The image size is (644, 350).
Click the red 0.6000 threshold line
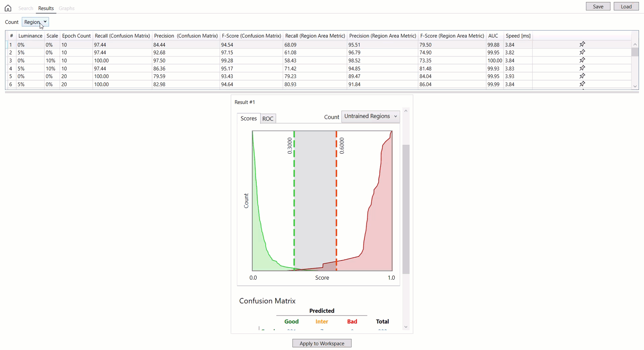[x=336, y=202]
